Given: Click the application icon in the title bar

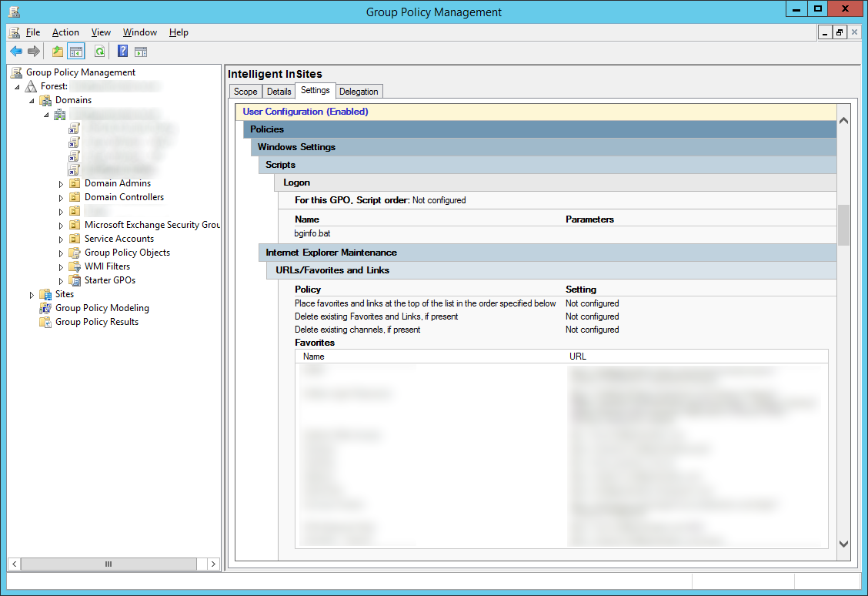Looking at the screenshot, I should click(x=15, y=12).
